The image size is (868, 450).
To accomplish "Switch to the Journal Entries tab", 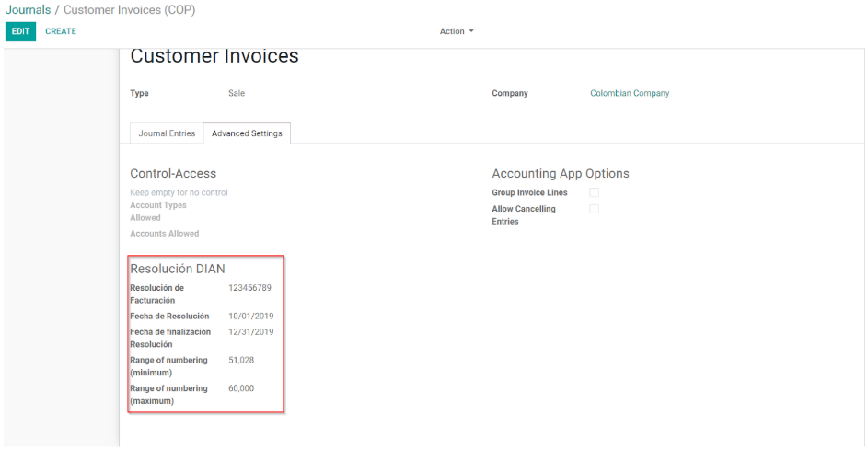I will pos(167,133).
